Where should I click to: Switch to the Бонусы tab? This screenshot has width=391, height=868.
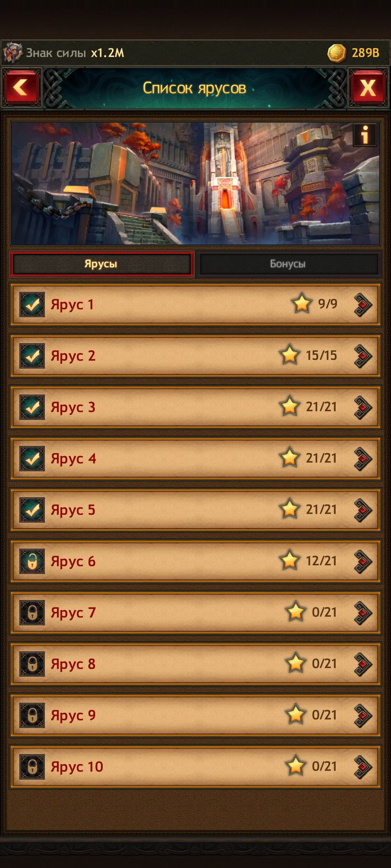pyautogui.click(x=288, y=264)
